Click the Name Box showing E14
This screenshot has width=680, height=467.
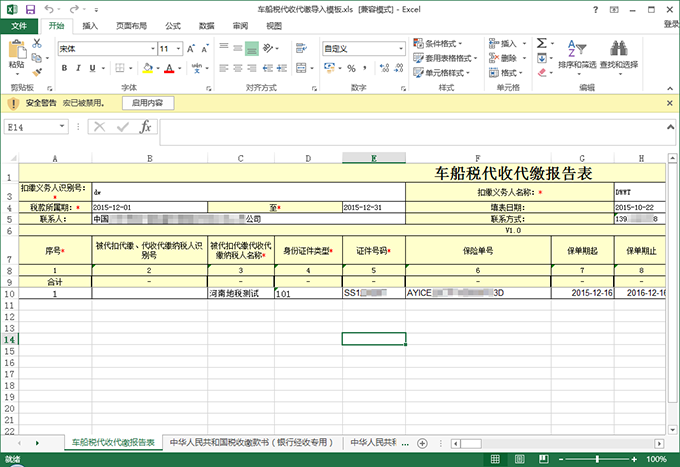pos(38,127)
